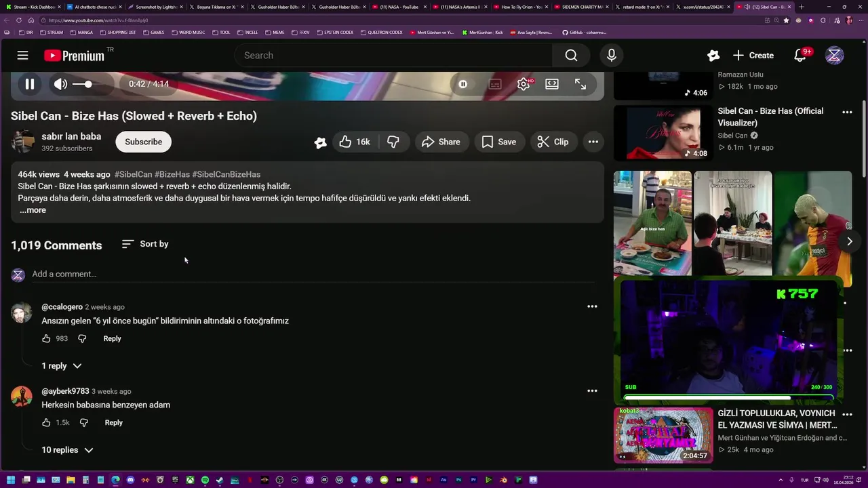Open options menu for ayberk9783's comment

592,390
